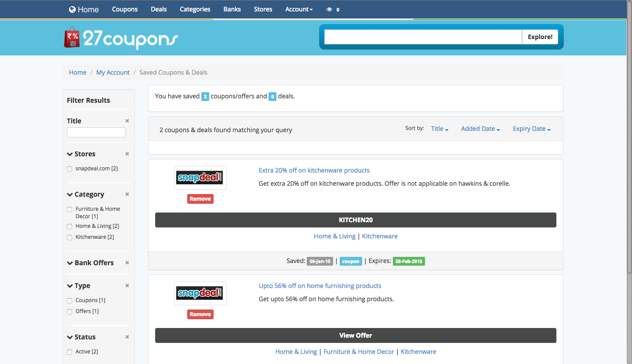Check Kitchenware category filter

(69, 238)
